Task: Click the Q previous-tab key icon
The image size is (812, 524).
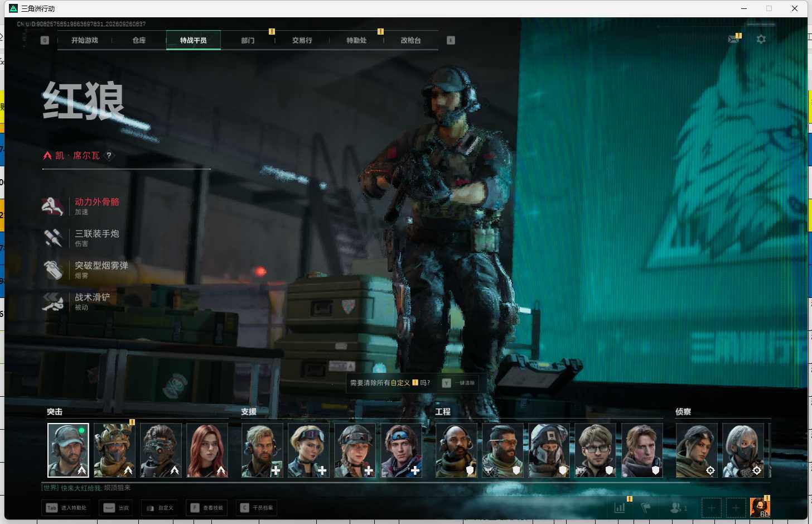Action: [45, 40]
